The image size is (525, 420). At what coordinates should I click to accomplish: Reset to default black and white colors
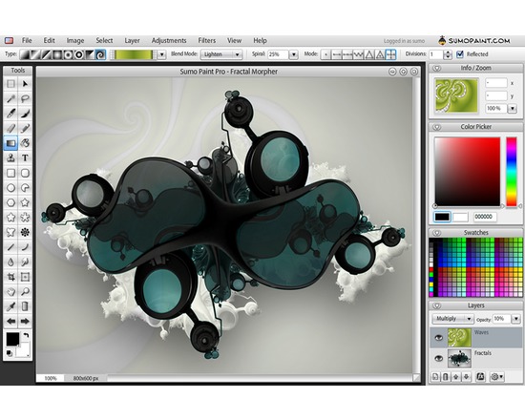(x=9, y=353)
